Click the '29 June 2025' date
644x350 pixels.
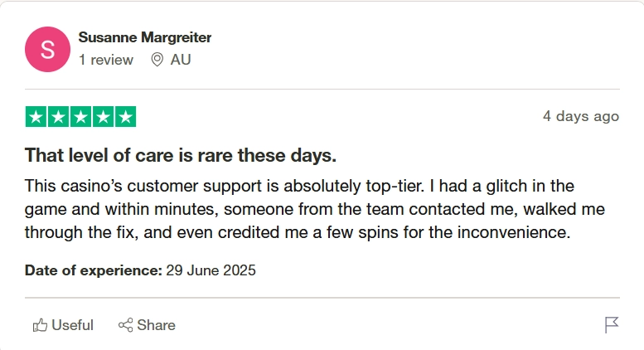coord(211,270)
